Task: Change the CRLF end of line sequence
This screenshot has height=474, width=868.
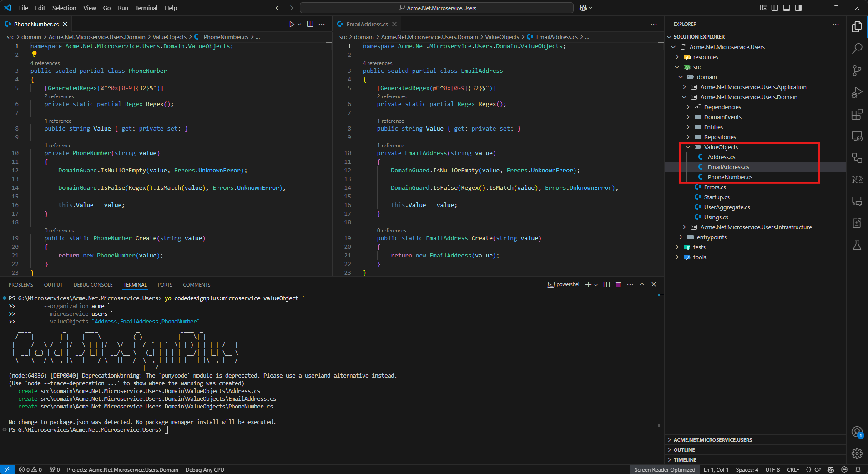Action: pos(793,469)
